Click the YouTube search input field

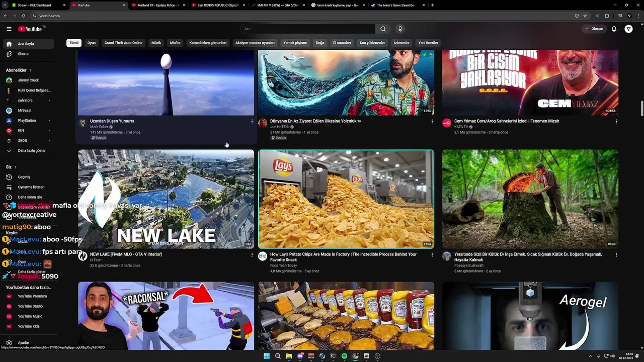[x=307, y=29]
